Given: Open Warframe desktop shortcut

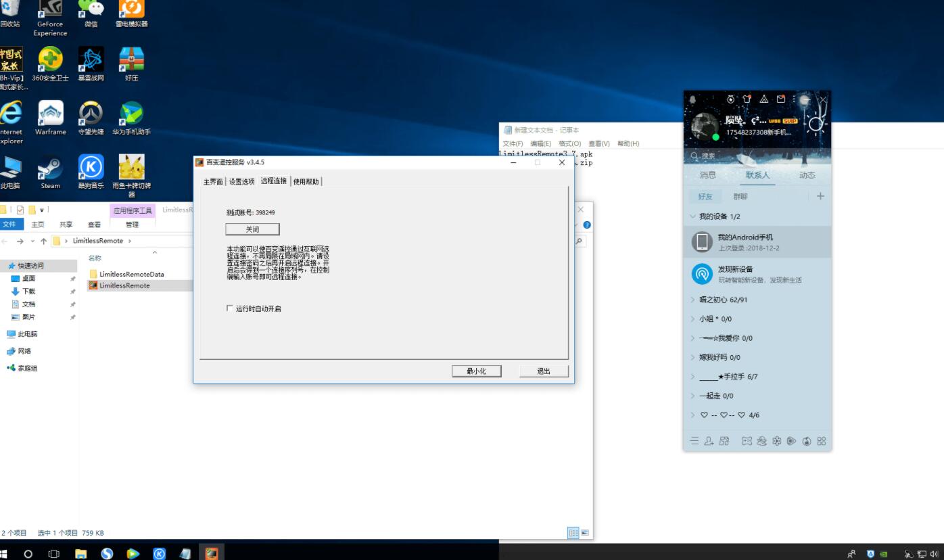Looking at the screenshot, I should [50, 118].
